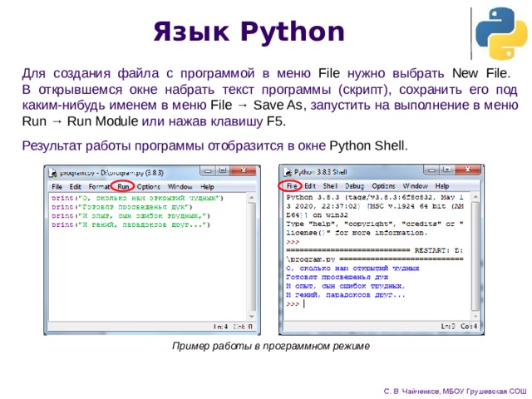
Task: Open the circled Run menu in editor
Action: click(x=123, y=186)
